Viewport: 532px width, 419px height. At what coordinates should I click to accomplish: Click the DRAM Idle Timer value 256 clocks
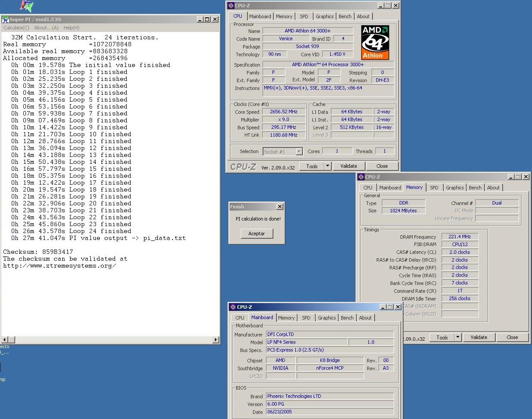pyautogui.click(x=460, y=298)
